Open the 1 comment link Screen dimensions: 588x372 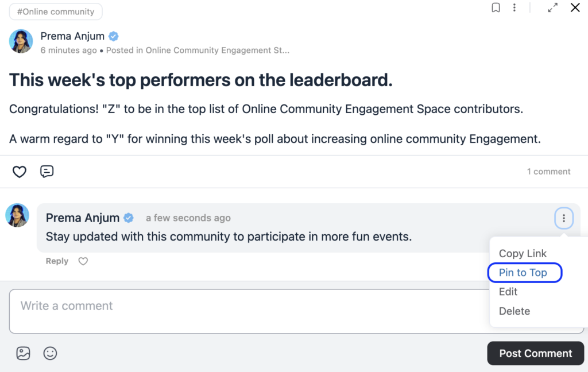click(x=548, y=171)
